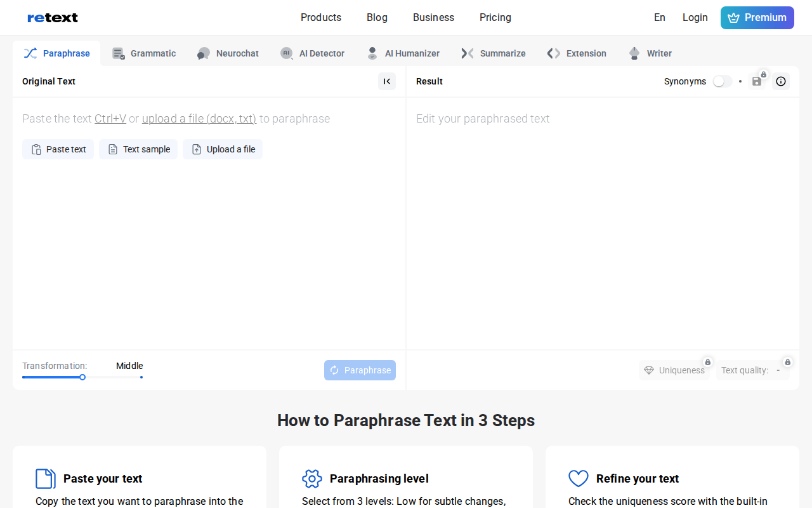The width and height of the screenshot is (812, 508).
Task: Open the Neurochat tool
Action: point(228,53)
